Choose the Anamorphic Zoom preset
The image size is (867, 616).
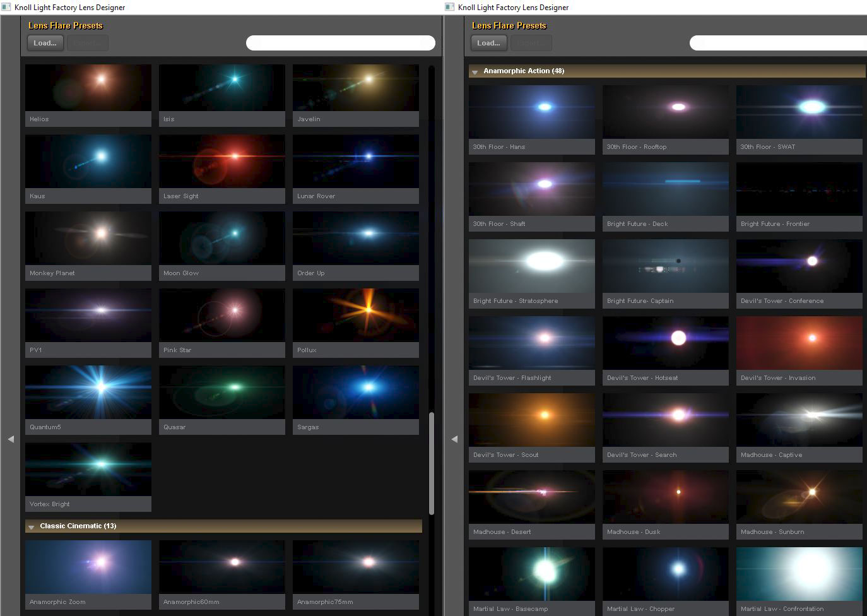pyautogui.click(x=88, y=567)
